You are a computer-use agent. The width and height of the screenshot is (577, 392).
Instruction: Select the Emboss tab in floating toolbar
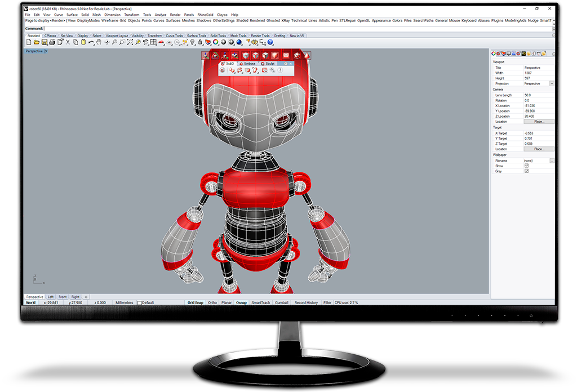[x=247, y=64]
